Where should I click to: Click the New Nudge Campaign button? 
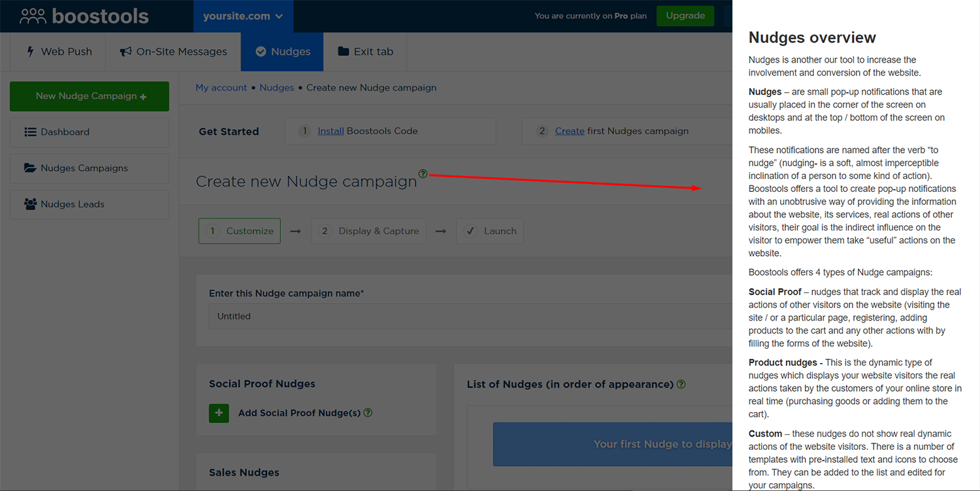point(90,96)
